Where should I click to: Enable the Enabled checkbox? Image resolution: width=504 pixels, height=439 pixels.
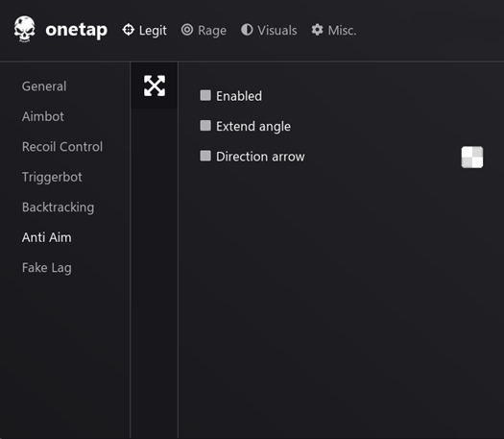coord(205,95)
